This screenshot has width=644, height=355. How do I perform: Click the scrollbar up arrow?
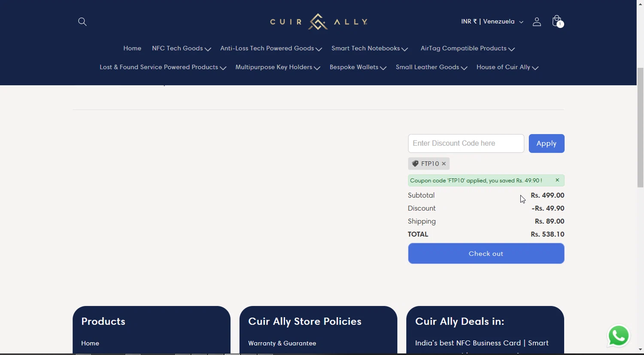coord(640,3)
